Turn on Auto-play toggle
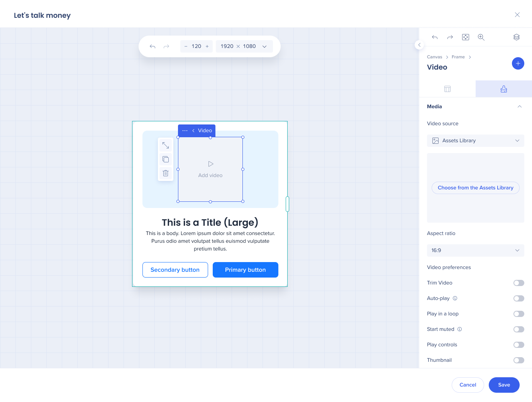The width and height of the screenshot is (532, 402). pyautogui.click(x=518, y=298)
